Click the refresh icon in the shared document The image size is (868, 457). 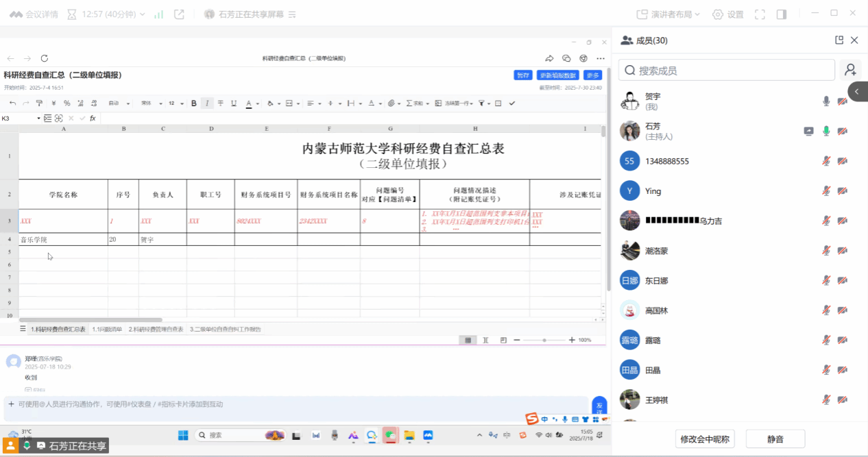click(45, 59)
